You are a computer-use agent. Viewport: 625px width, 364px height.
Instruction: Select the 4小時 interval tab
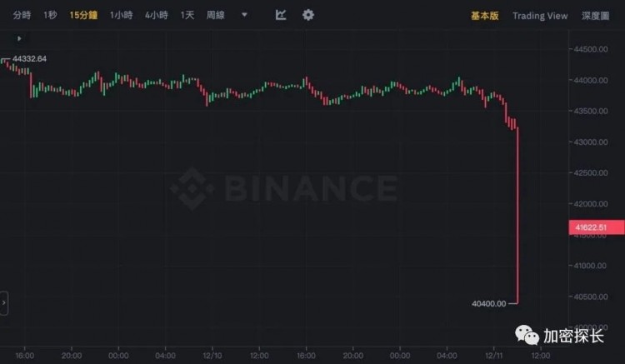(x=157, y=15)
